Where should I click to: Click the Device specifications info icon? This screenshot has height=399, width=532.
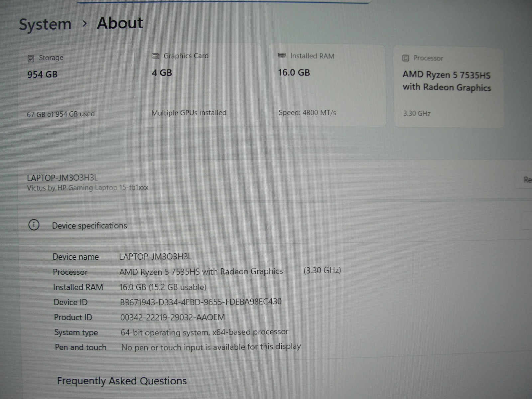pyautogui.click(x=34, y=225)
